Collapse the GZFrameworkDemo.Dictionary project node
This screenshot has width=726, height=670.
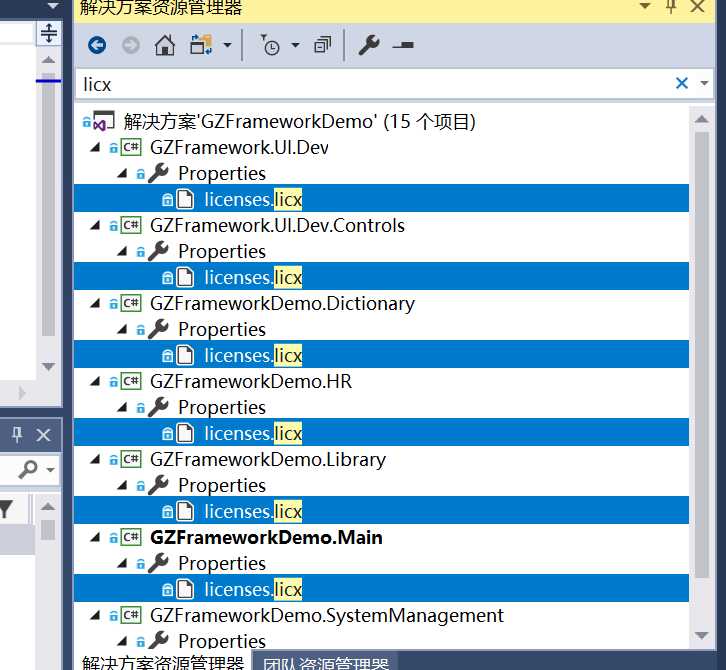pyautogui.click(x=96, y=303)
